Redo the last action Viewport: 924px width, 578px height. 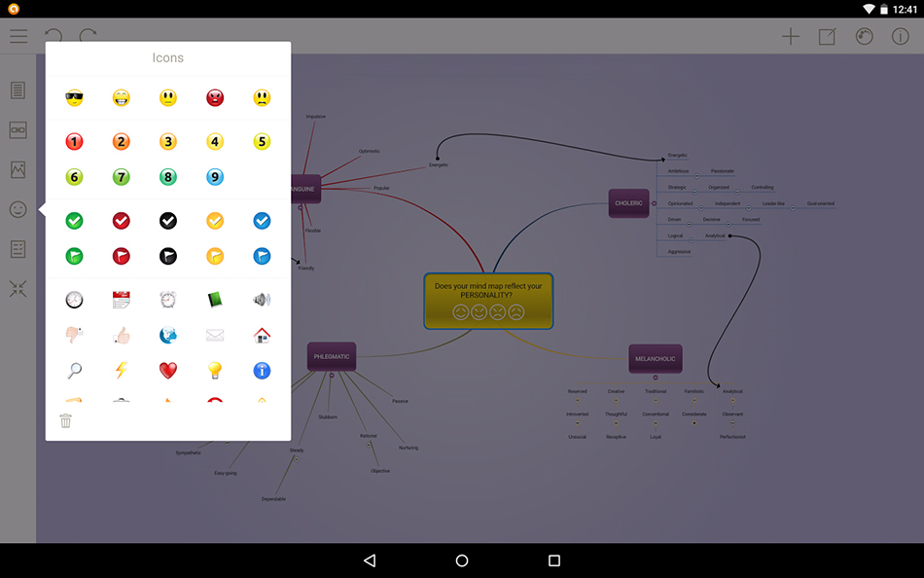coord(89,35)
